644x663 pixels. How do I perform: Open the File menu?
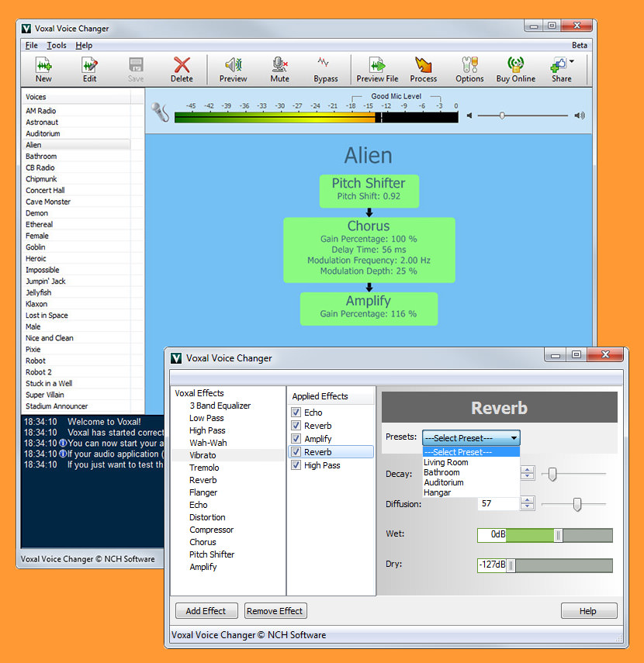click(31, 45)
